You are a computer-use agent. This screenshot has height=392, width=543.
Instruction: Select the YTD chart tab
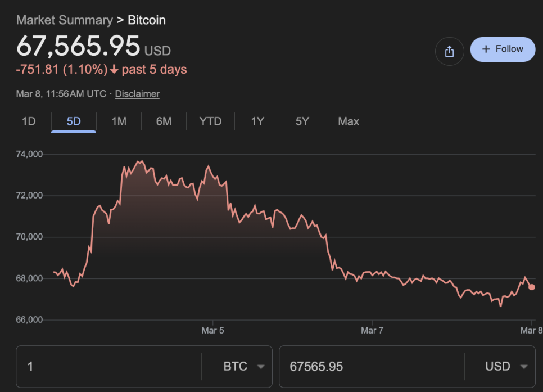210,121
